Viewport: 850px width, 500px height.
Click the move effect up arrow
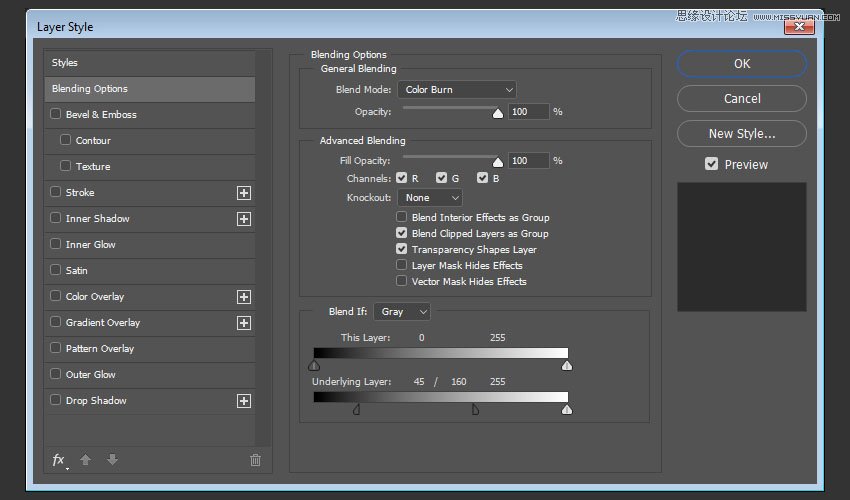(x=86, y=460)
